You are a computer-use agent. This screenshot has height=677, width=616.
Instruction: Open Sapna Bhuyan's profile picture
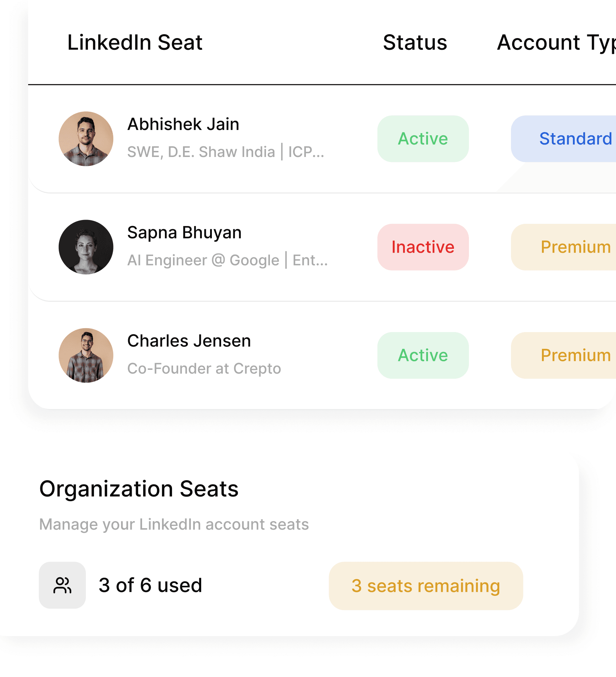click(x=86, y=247)
